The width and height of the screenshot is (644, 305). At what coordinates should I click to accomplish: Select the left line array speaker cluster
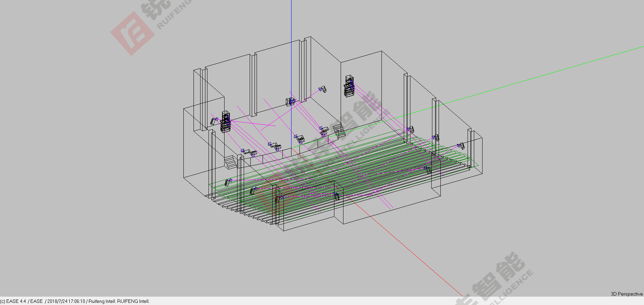(x=226, y=122)
